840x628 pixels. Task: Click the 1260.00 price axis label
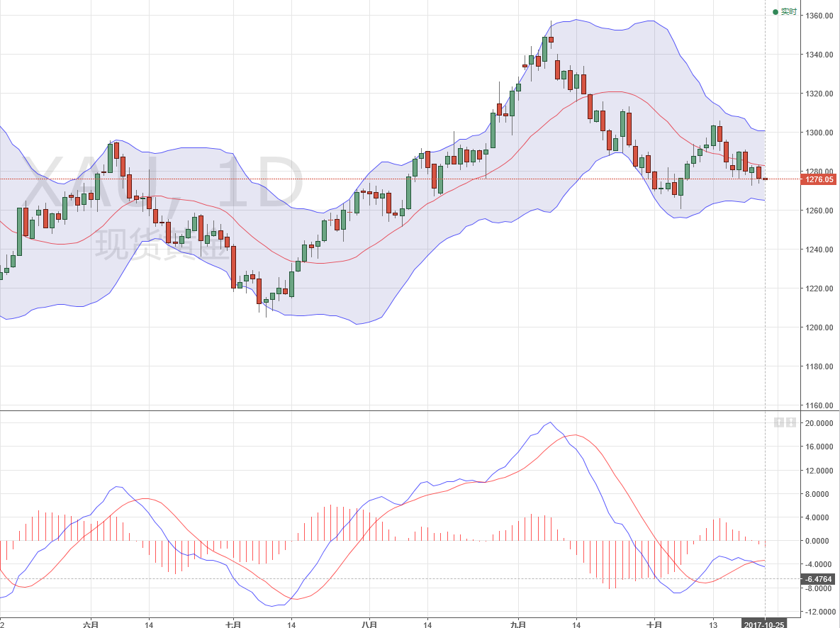819,211
